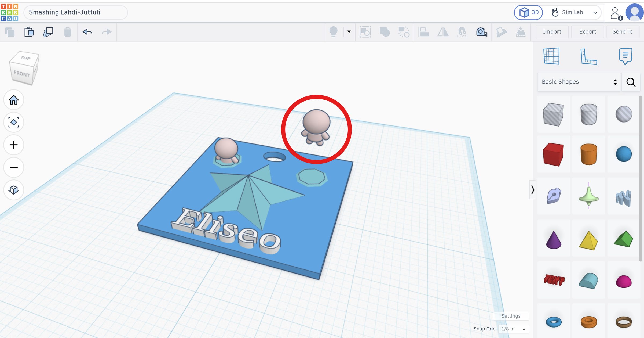
Task: Click the Bricks/Blocks send icon
Action: coord(501,32)
